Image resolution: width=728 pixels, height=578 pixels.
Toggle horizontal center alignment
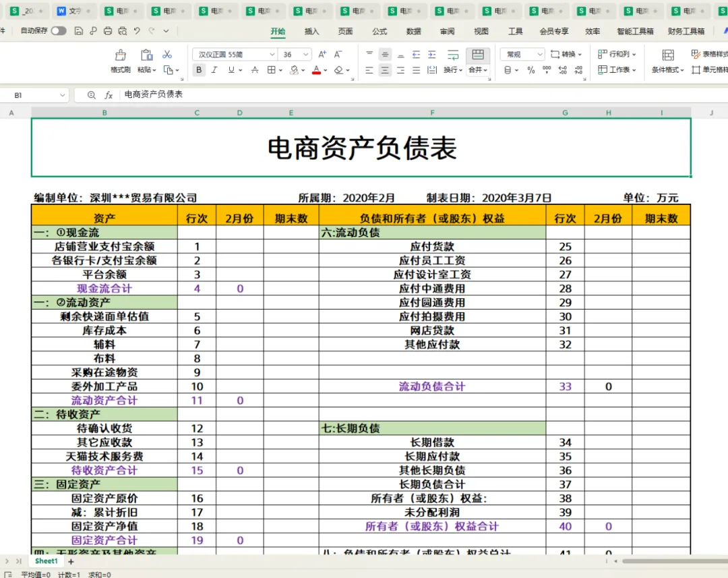pyautogui.click(x=385, y=70)
